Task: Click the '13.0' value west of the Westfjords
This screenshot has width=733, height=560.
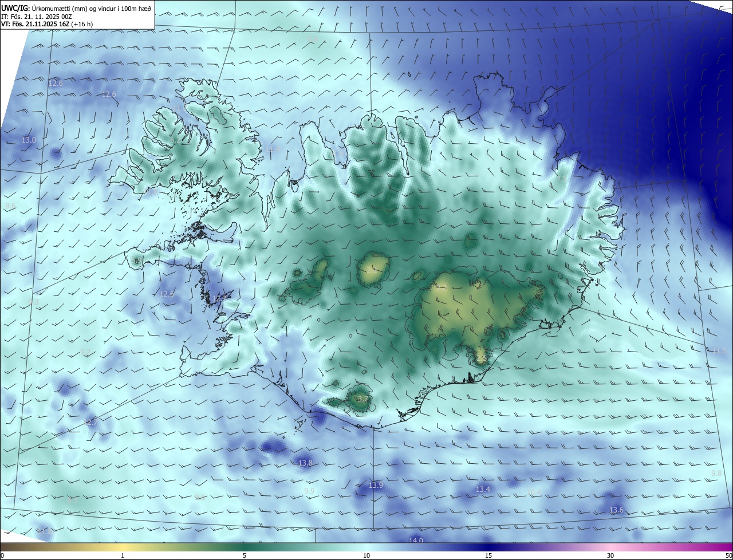Action: coord(29,140)
